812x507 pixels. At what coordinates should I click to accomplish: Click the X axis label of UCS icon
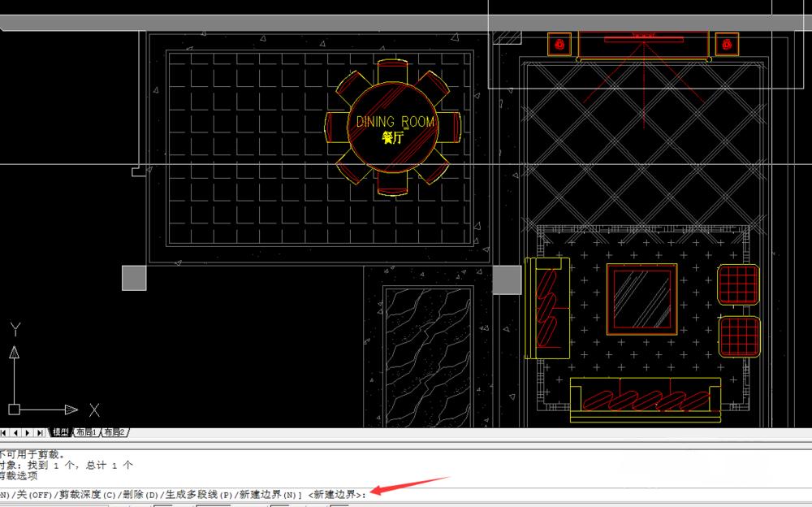tap(94, 410)
